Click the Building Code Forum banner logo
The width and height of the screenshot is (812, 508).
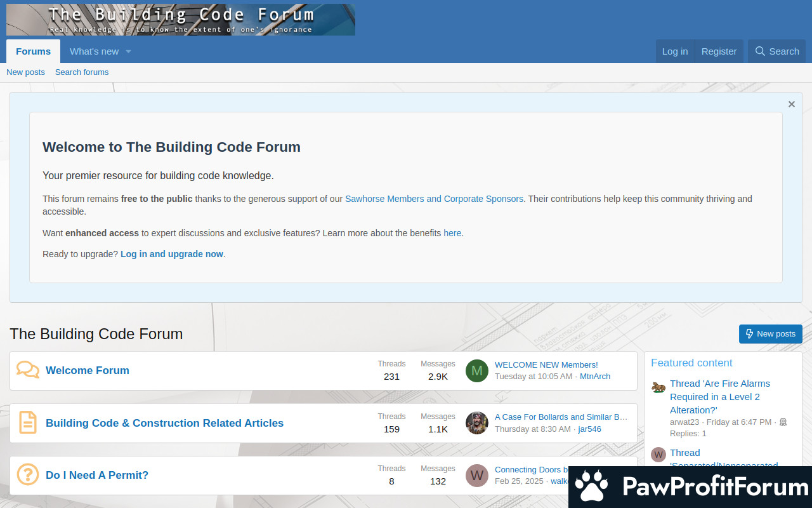181,20
